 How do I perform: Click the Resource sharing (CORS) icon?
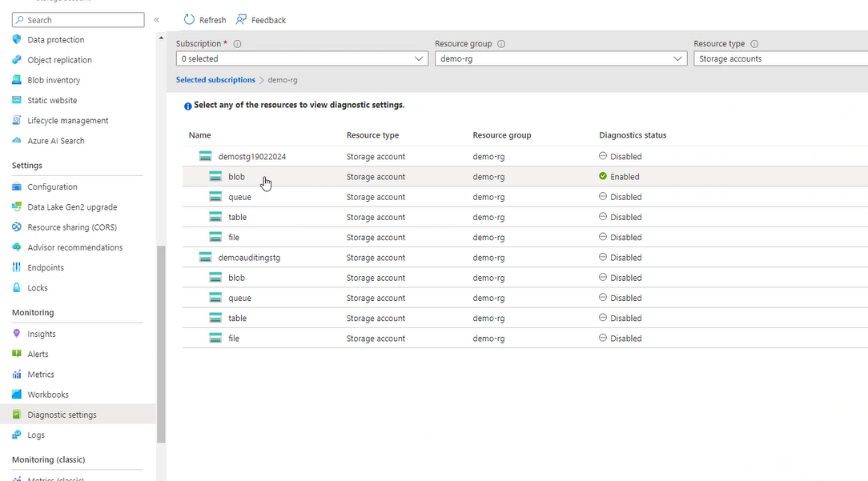(17, 227)
